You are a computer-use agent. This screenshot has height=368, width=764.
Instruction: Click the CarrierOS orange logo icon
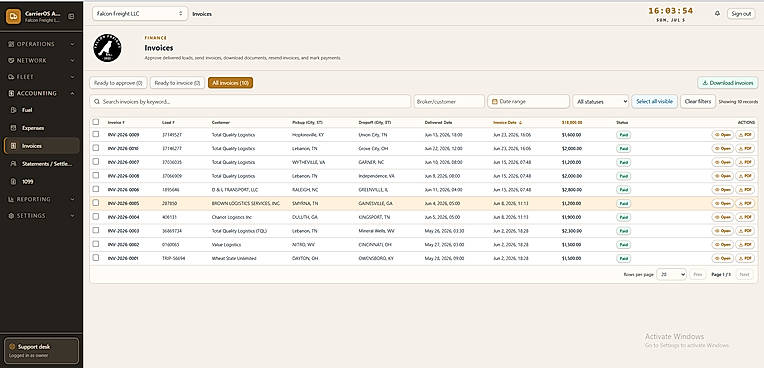(13, 16)
